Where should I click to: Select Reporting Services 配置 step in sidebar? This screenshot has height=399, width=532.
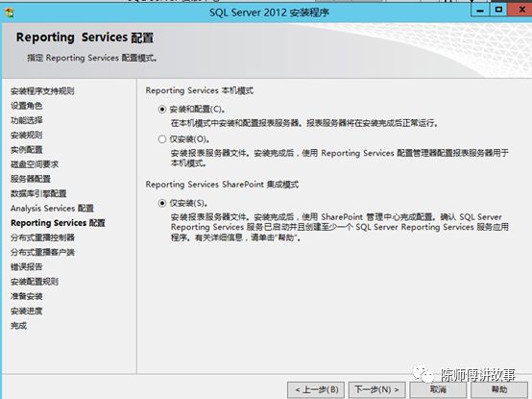58,223
